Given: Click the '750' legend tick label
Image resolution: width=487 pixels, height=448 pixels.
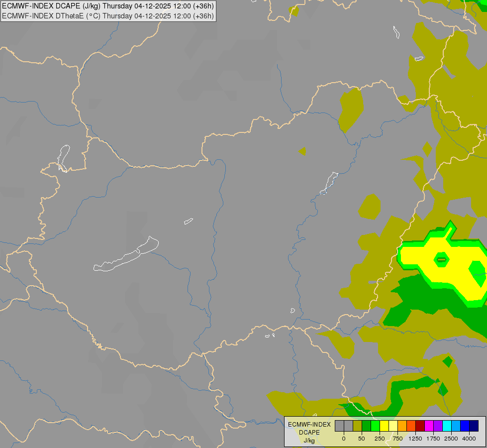Looking at the screenshot, I should (397, 439).
